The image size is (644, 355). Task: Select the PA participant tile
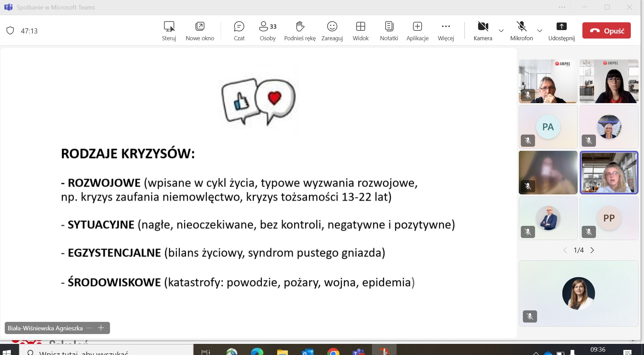click(548, 127)
